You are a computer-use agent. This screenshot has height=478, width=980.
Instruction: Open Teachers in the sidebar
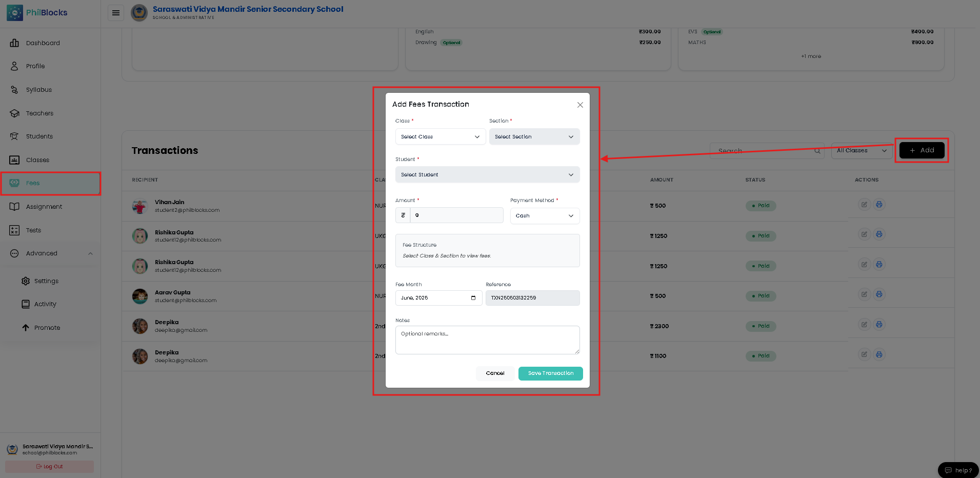coord(39,113)
